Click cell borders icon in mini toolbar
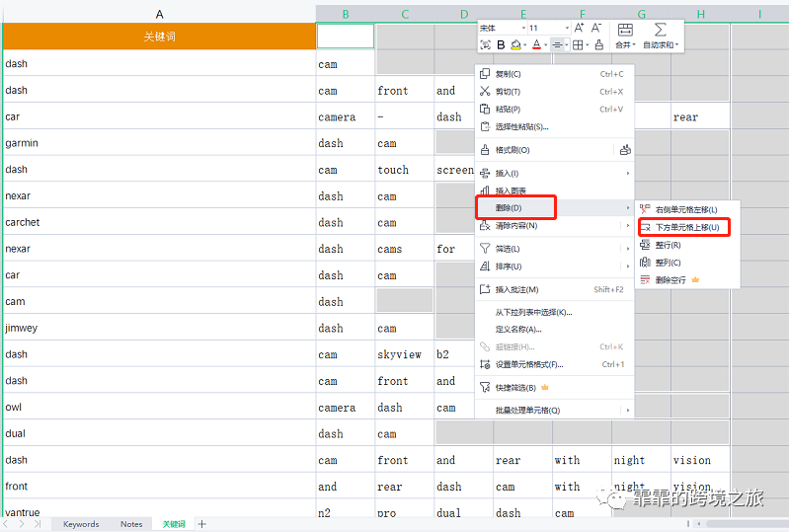 pos(578,45)
